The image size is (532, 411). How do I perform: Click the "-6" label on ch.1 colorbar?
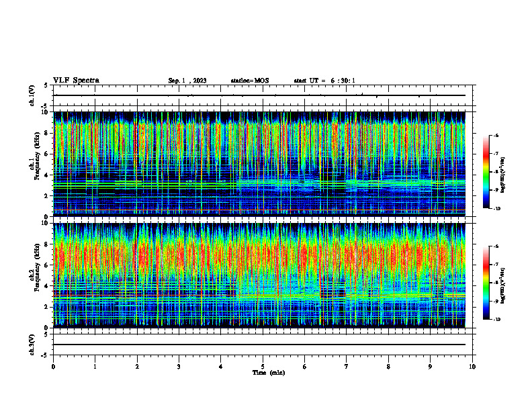point(496,136)
